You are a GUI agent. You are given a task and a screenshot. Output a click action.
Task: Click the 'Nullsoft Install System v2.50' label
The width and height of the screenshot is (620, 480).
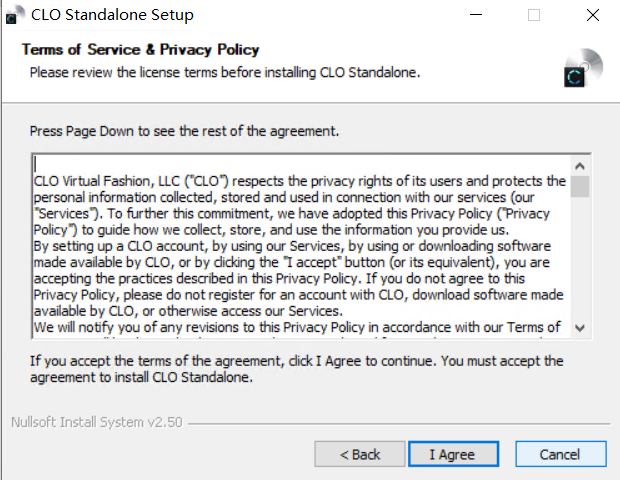pos(96,423)
